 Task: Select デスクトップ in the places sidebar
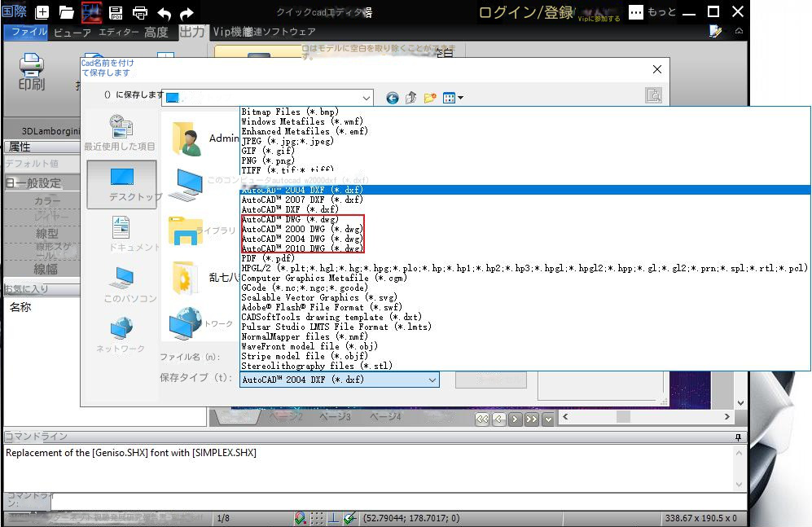point(122,184)
